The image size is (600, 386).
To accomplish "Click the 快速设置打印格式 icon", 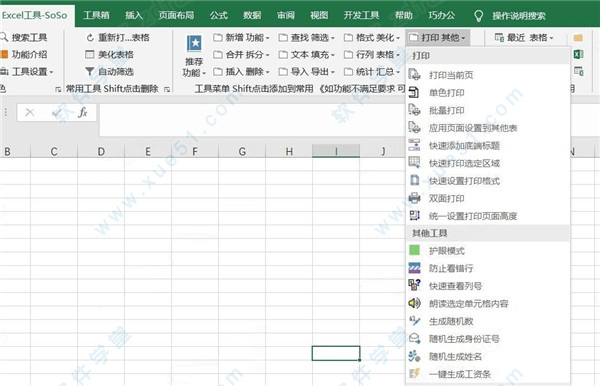I will pyautogui.click(x=414, y=180).
